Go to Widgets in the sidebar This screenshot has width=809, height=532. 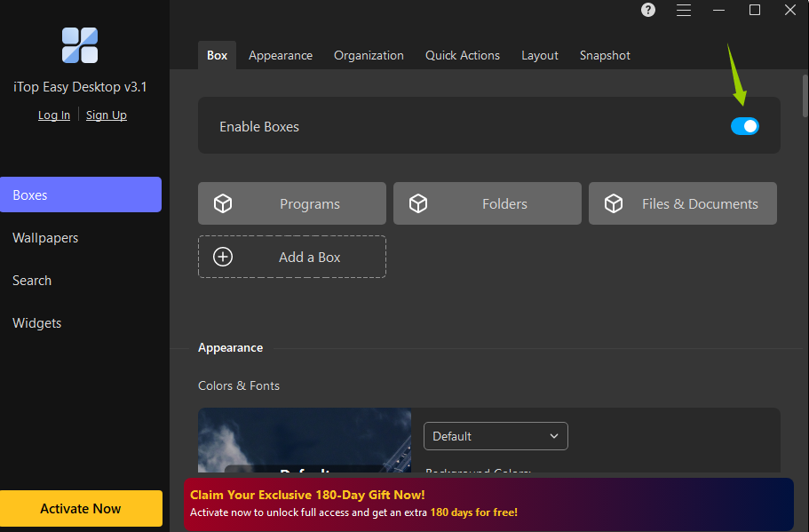[x=37, y=323]
